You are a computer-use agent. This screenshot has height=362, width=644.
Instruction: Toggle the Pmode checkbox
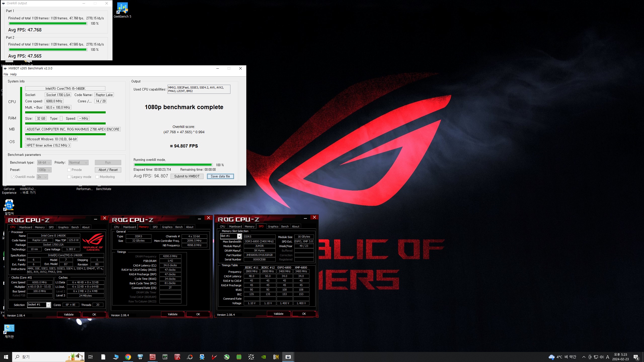[x=69, y=170]
